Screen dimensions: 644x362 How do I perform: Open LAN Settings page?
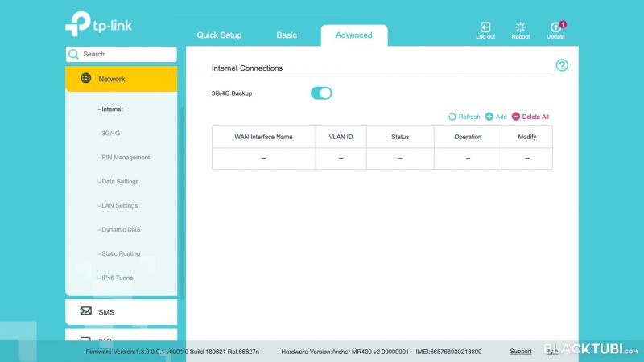118,206
